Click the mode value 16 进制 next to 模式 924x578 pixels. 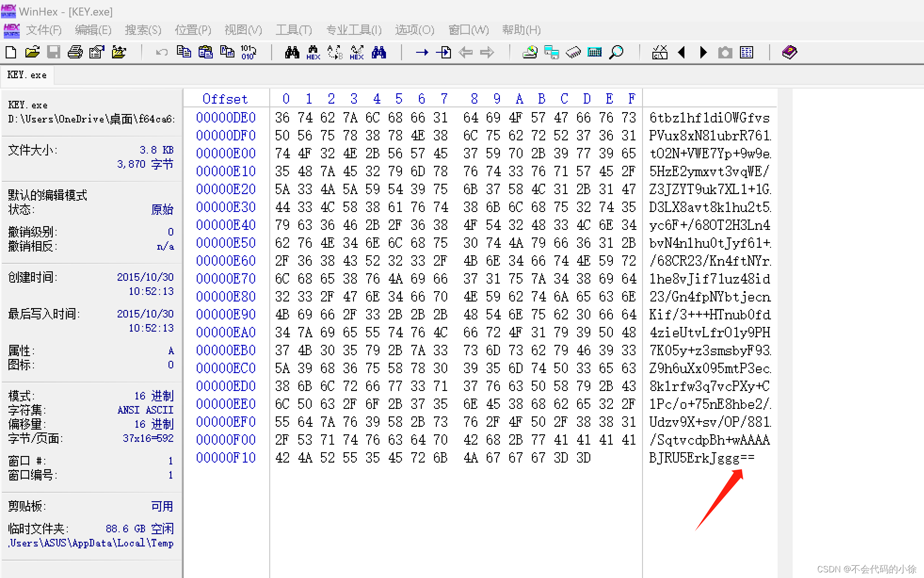pos(154,396)
